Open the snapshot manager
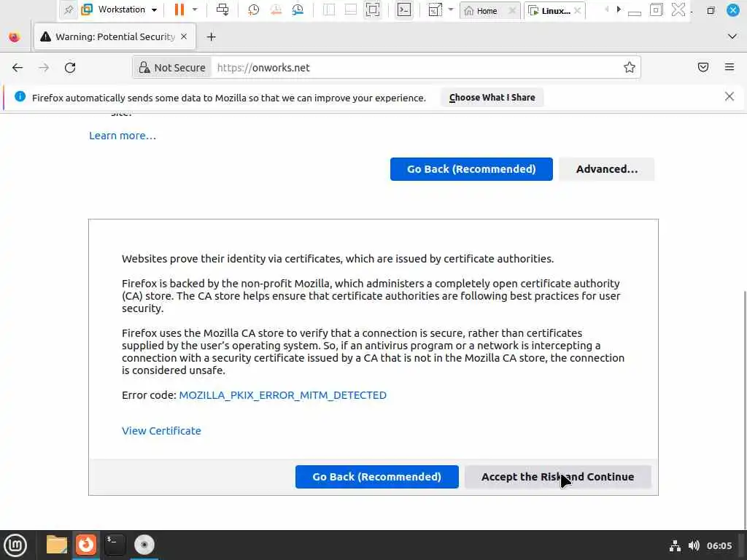Image resolution: width=747 pixels, height=560 pixels. (298, 9)
